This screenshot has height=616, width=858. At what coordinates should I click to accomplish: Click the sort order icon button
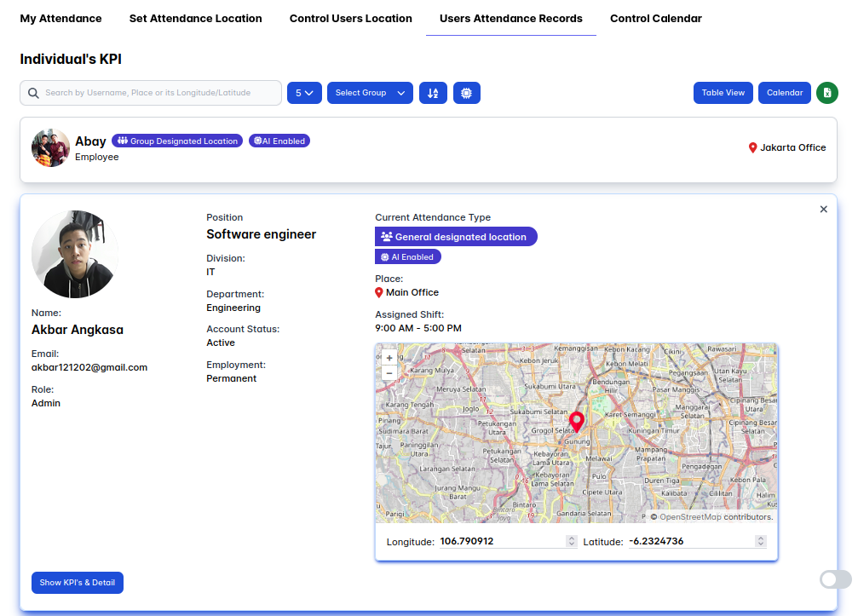click(433, 93)
